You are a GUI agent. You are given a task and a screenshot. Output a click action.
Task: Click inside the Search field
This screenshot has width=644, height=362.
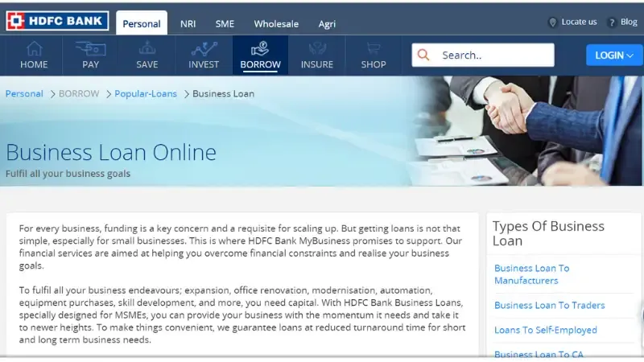[x=483, y=55]
